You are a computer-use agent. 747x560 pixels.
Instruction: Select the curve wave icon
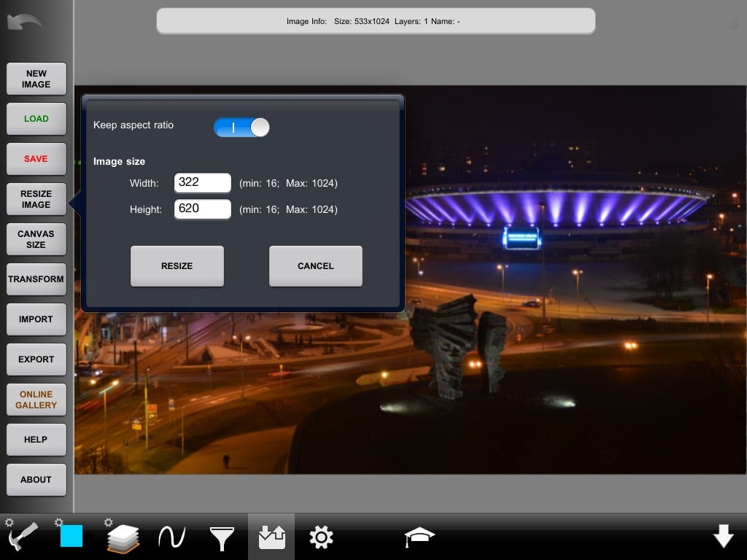[171, 538]
